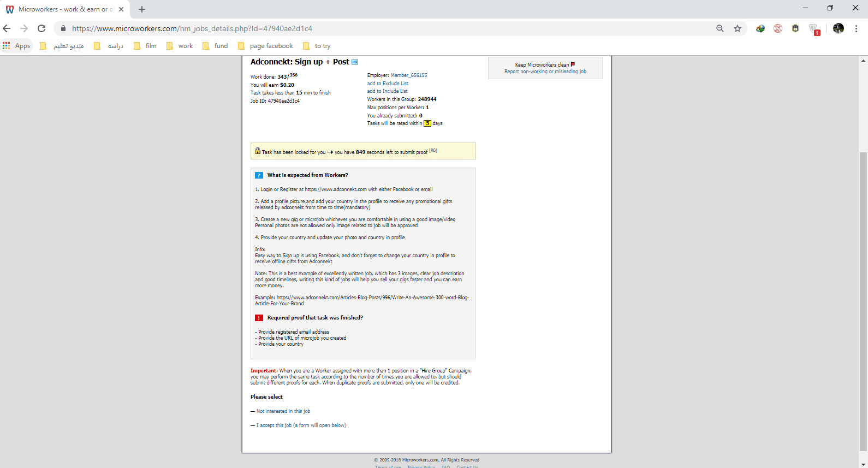
Task: Click the [R0] superscript marker
Action: [433, 150]
